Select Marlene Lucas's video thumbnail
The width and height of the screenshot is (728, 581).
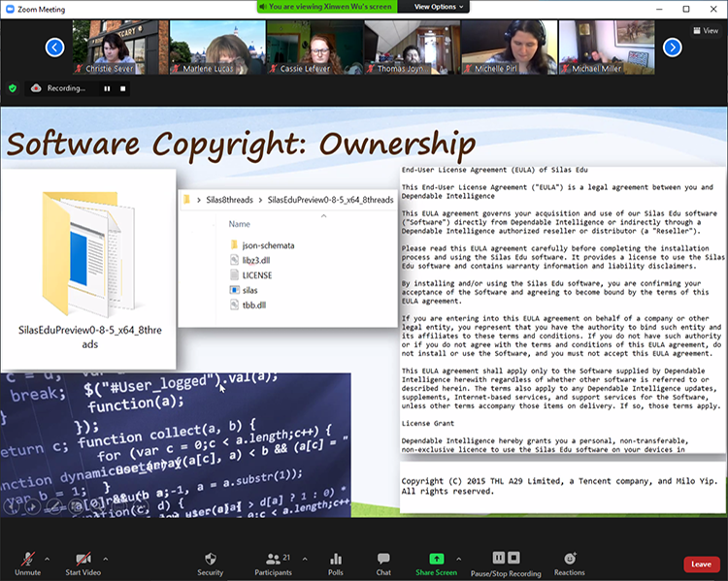click(217, 47)
